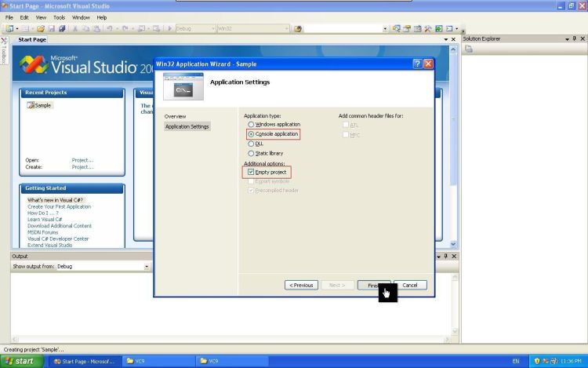Open the Win32 platform dropdown
588x368 pixels.
click(286, 28)
